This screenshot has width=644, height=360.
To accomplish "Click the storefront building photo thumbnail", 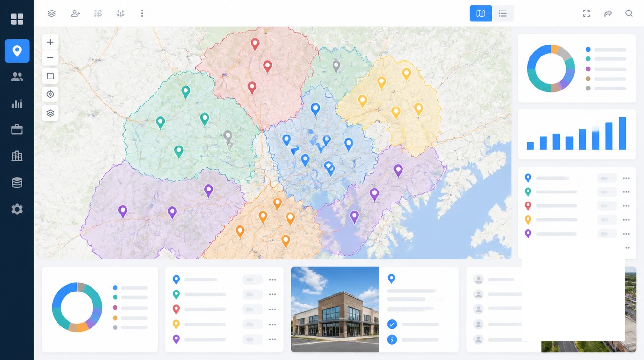I will point(335,309).
